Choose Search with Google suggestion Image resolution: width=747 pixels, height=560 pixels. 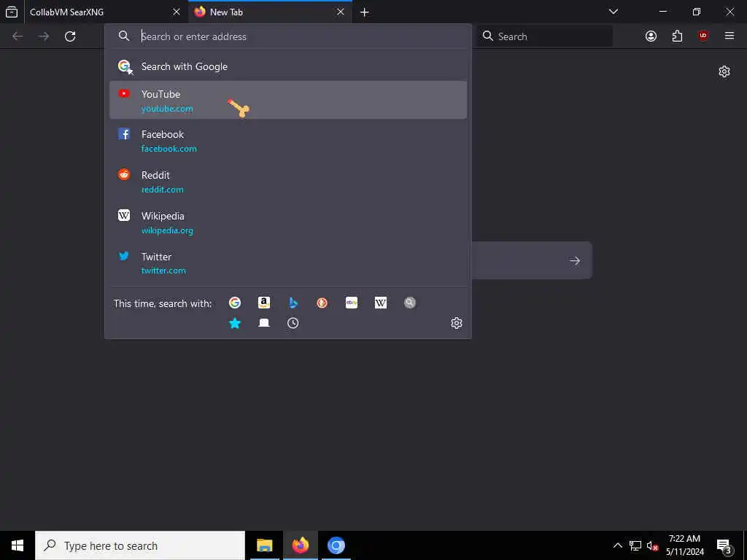click(x=287, y=66)
